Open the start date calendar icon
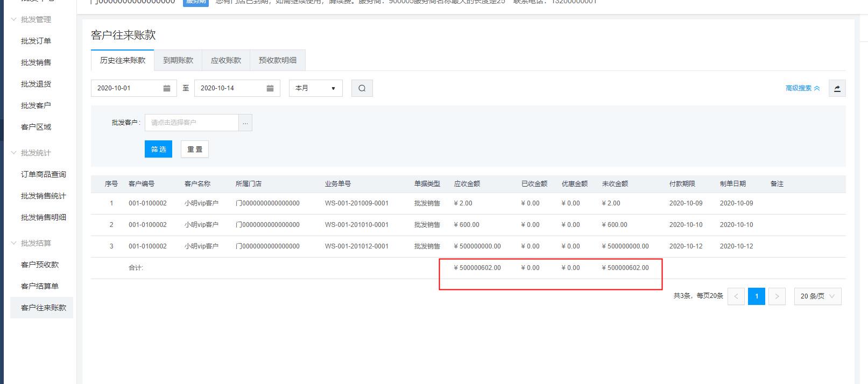Viewport: 868px width, 384px height. point(167,88)
